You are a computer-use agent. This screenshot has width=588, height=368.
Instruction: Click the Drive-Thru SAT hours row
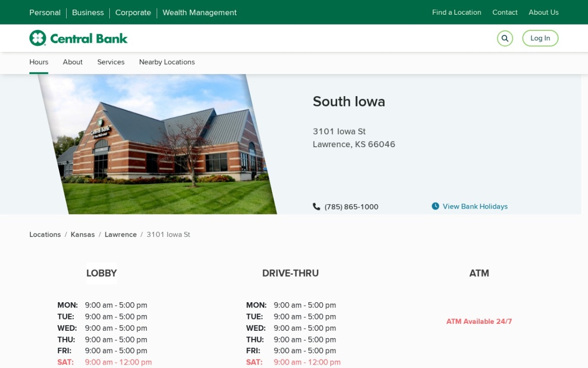click(x=293, y=362)
